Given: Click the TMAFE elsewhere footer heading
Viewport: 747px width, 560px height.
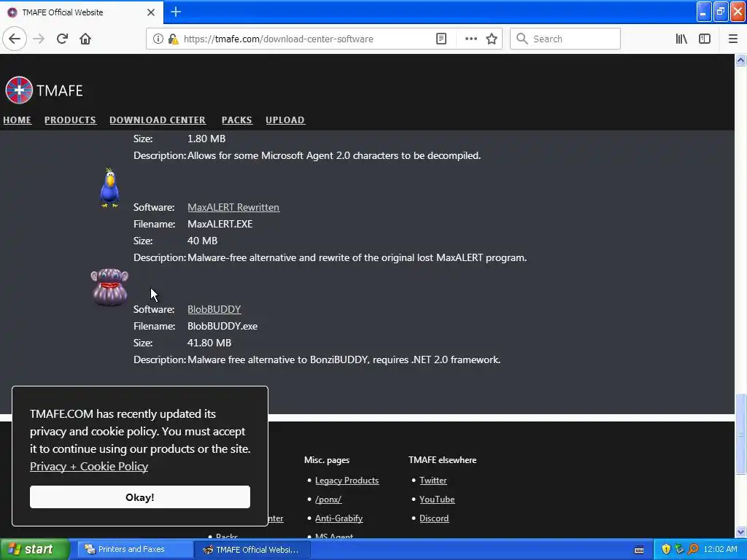Looking at the screenshot, I should [442, 460].
